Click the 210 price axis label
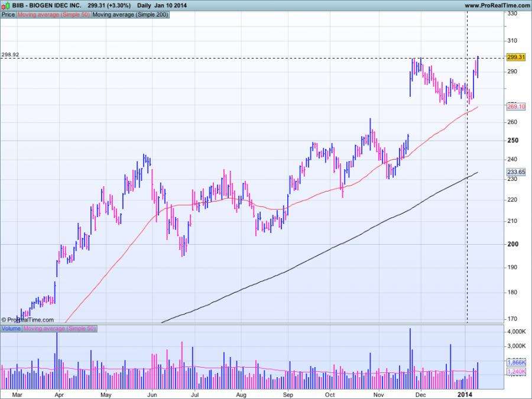This screenshot has width=532, height=399. click(512, 221)
